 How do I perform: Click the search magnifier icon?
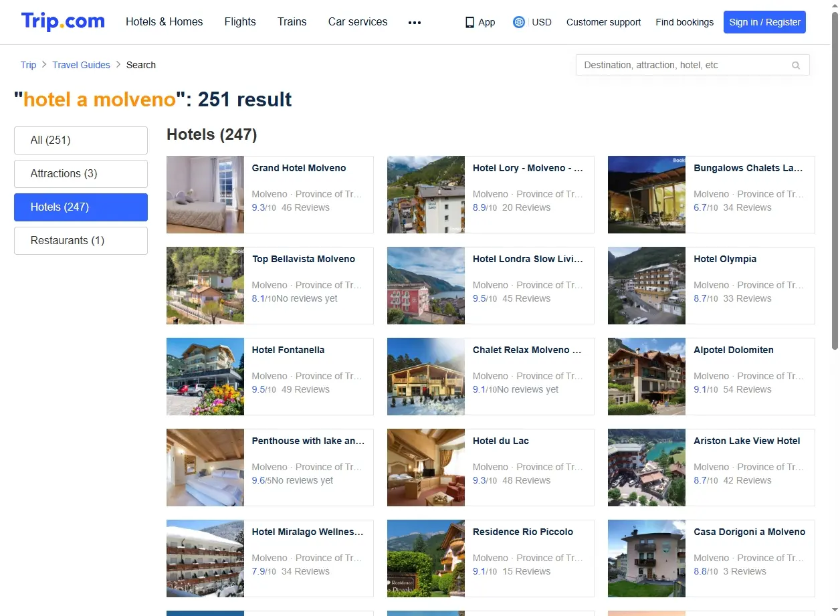coord(796,66)
